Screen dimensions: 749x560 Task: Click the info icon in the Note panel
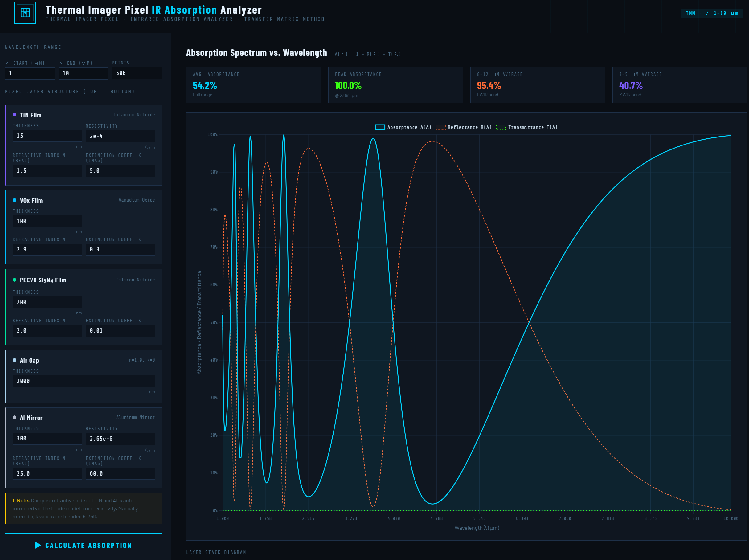[14, 501]
